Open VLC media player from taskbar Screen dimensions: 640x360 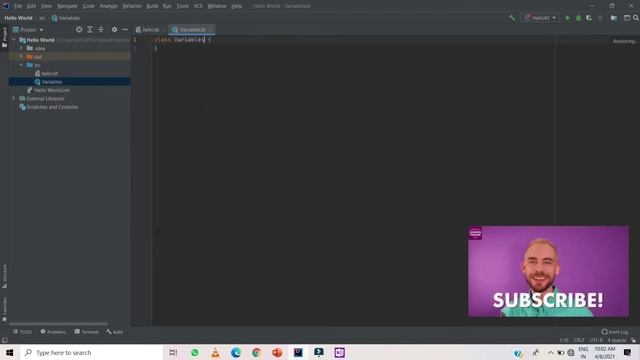point(215,352)
